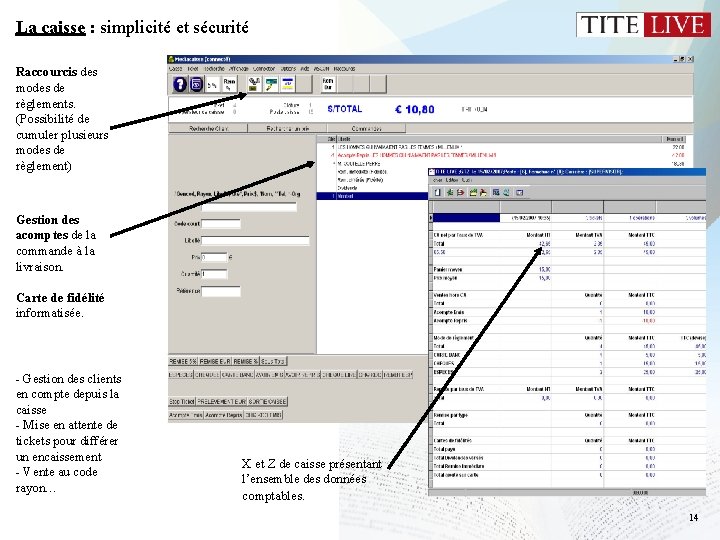Select the cheque payment shortcut icon

tap(271, 84)
